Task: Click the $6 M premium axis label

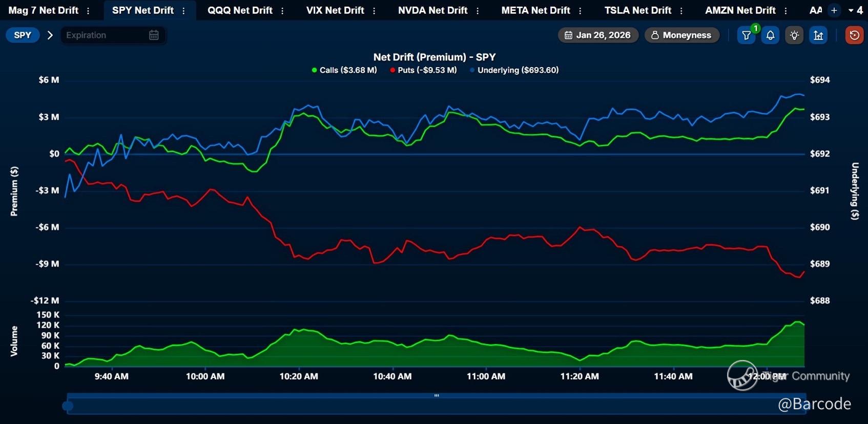Action: click(49, 80)
